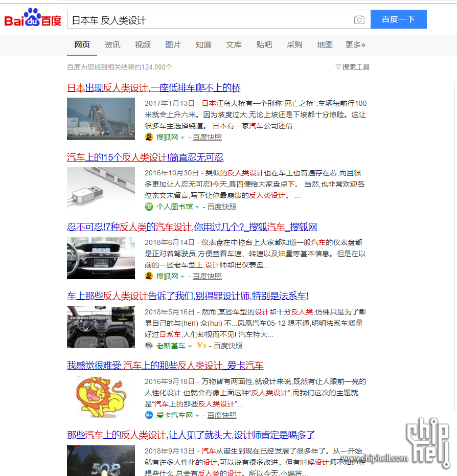Expand dropdown arrow after 个人图书馆

pos(197,208)
